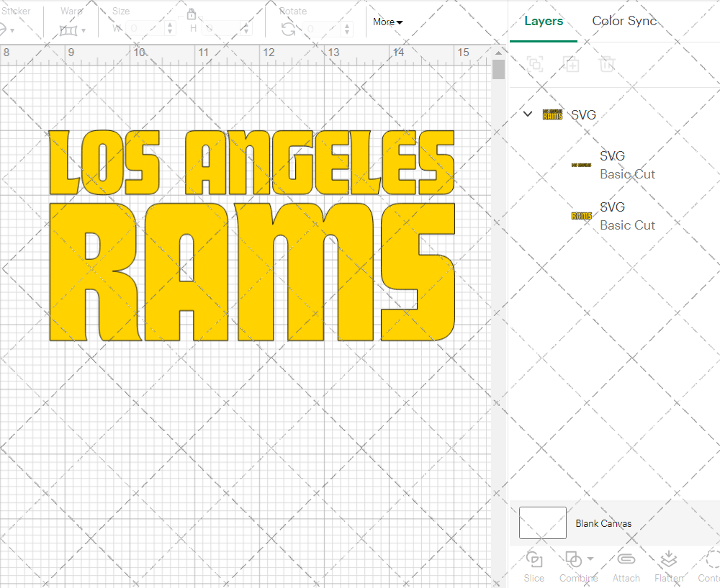This screenshot has width=720, height=588.
Task: Click the Height size input field
Action: (x=222, y=29)
